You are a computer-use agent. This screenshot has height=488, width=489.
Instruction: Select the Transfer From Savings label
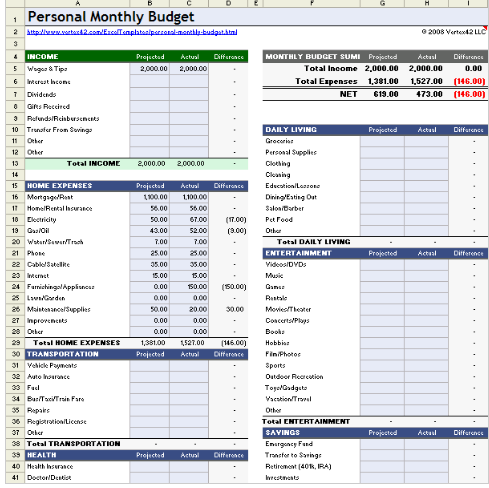(59, 130)
